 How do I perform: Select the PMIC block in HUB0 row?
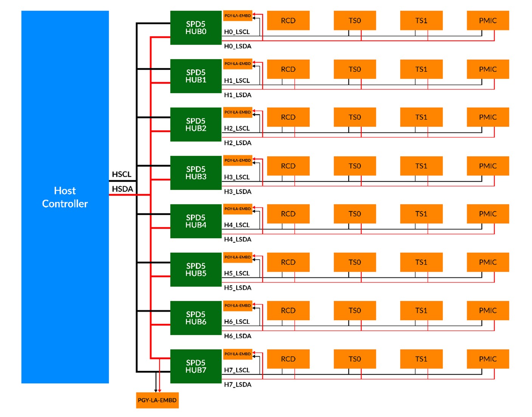coord(488,20)
